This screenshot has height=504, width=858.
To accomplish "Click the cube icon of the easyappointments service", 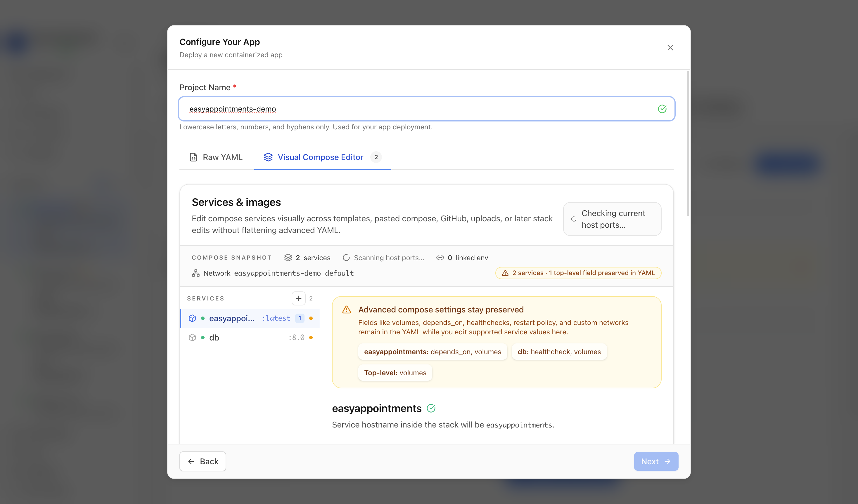I will pyautogui.click(x=192, y=318).
